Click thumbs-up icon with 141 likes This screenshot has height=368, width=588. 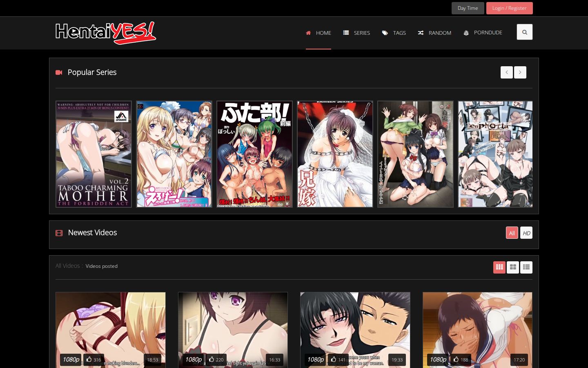334,359
